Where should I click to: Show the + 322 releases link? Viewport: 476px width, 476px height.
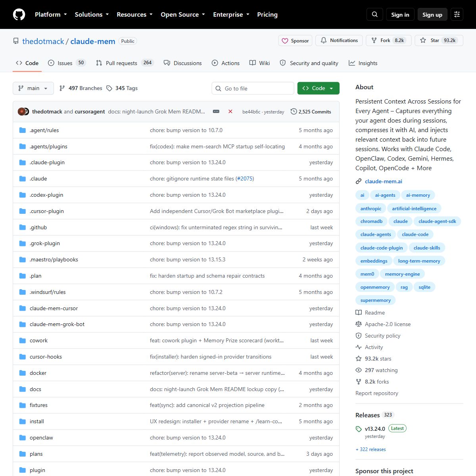point(370,449)
